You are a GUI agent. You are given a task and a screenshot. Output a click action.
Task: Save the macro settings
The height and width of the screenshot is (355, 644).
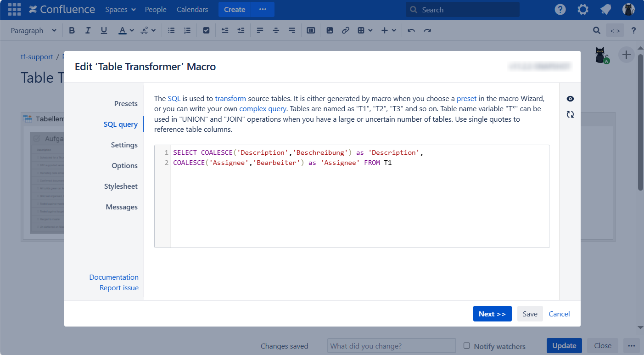click(530, 314)
